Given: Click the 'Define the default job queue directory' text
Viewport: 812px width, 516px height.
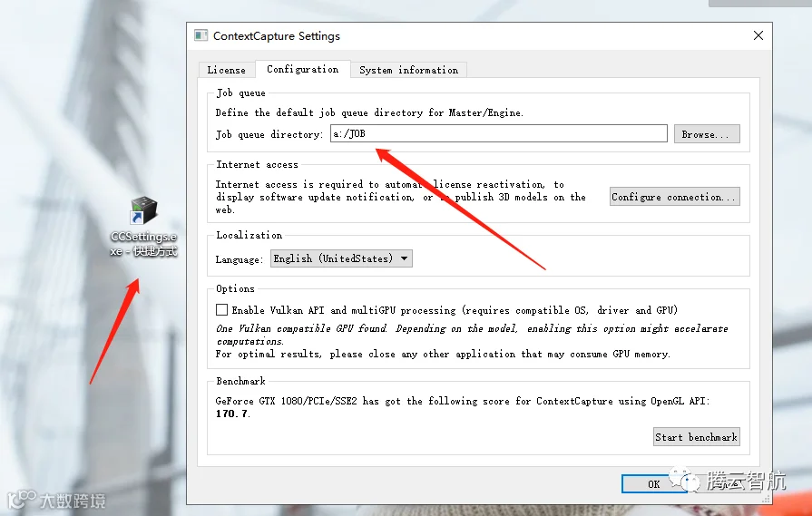Looking at the screenshot, I should tap(369, 112).
